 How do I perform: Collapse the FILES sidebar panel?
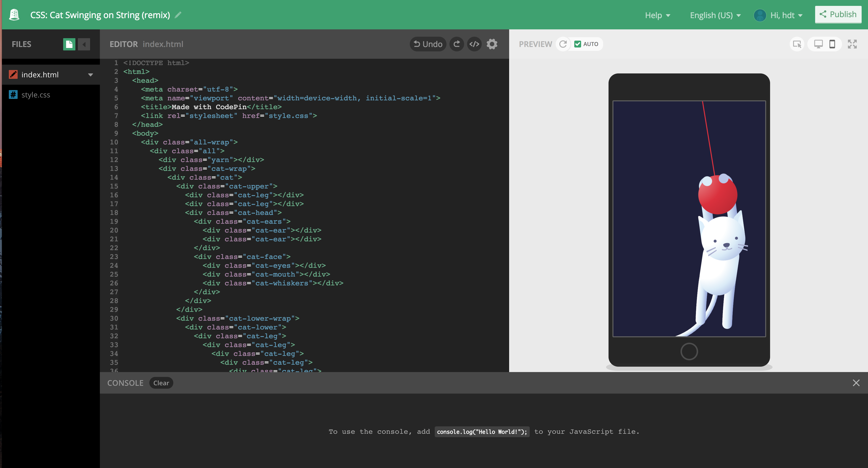click(84, 44)
